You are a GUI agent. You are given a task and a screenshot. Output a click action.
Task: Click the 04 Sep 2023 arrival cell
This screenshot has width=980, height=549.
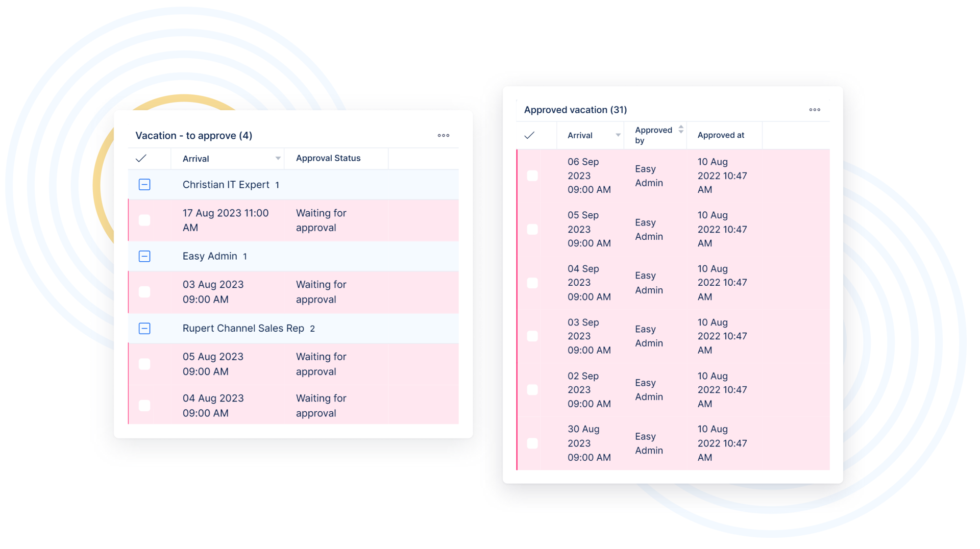589,283
